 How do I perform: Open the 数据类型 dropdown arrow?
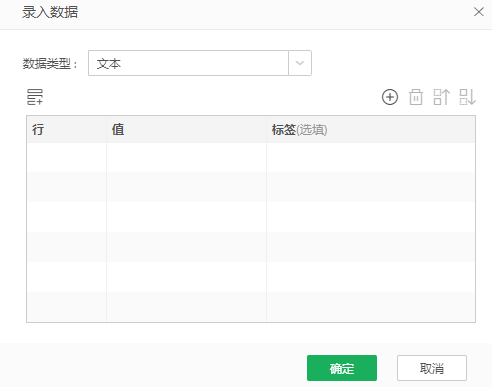pos(300,63)
